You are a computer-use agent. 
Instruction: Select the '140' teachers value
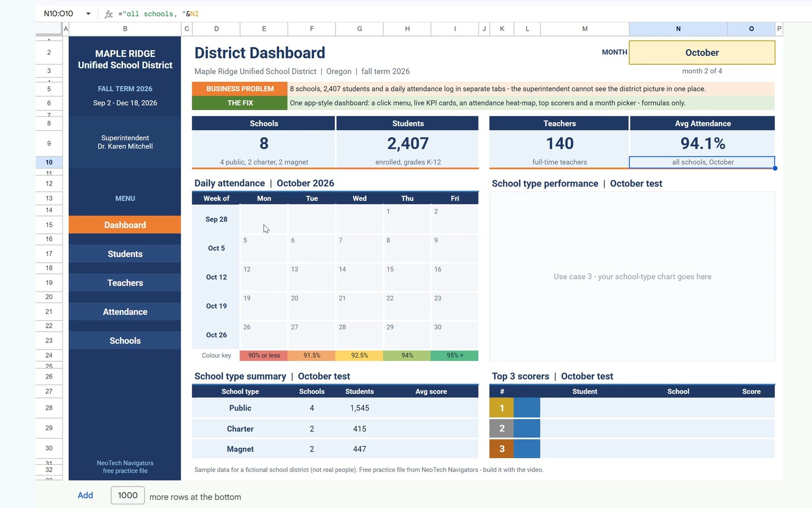coord(560,144)
